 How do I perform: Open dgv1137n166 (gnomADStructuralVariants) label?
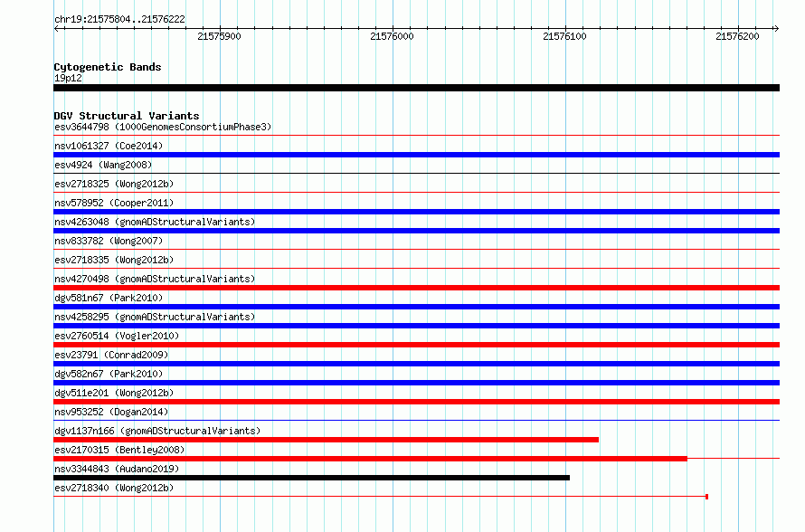[x=157, y=431]
